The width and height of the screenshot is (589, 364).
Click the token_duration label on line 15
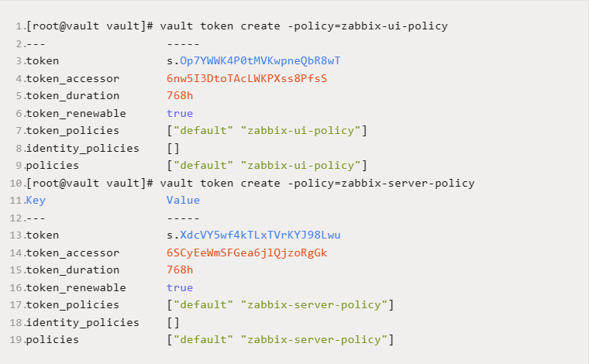(x=73, y=270)
